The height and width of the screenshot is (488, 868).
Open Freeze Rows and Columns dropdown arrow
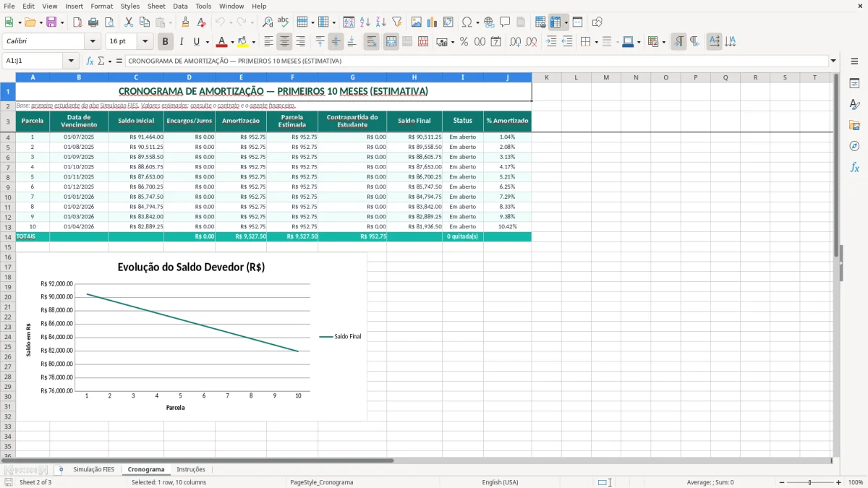(566, 22)
